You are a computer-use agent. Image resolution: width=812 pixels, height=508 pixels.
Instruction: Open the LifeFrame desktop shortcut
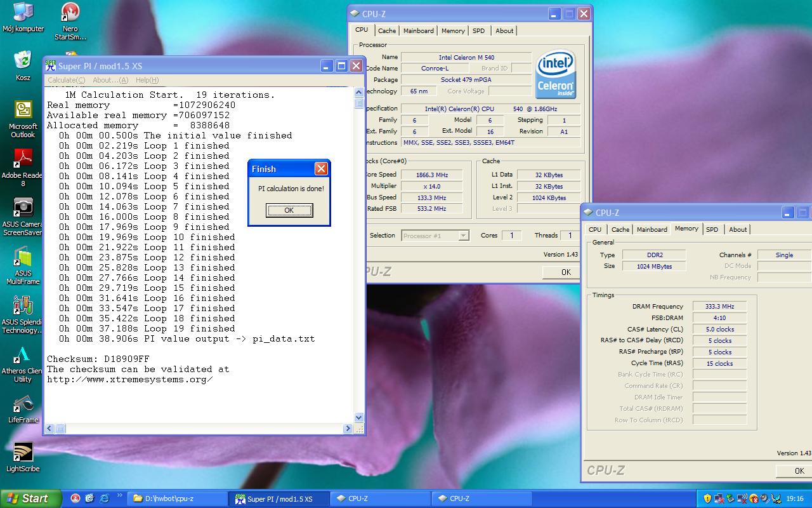(23, 408)
